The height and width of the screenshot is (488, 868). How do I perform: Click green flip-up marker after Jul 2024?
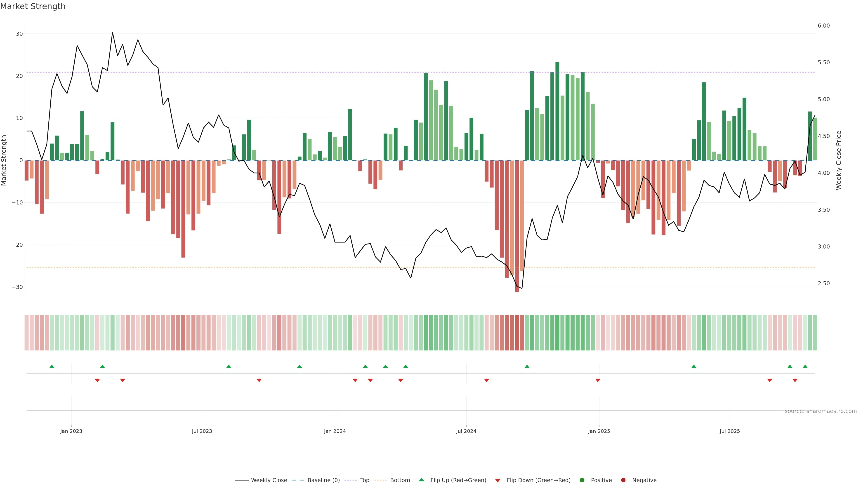527,366
